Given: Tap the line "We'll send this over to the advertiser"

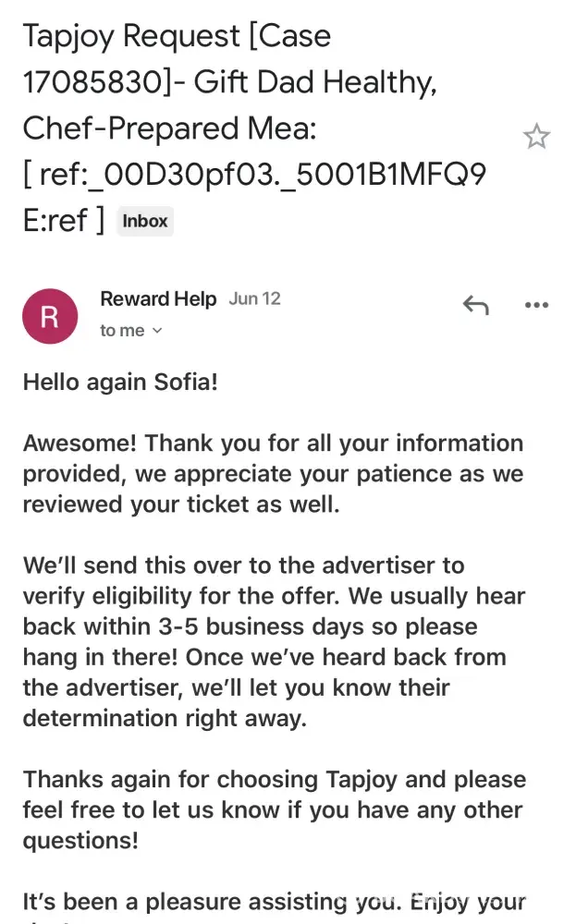Looking at the screenshot, I should click(x=243, y=565).
